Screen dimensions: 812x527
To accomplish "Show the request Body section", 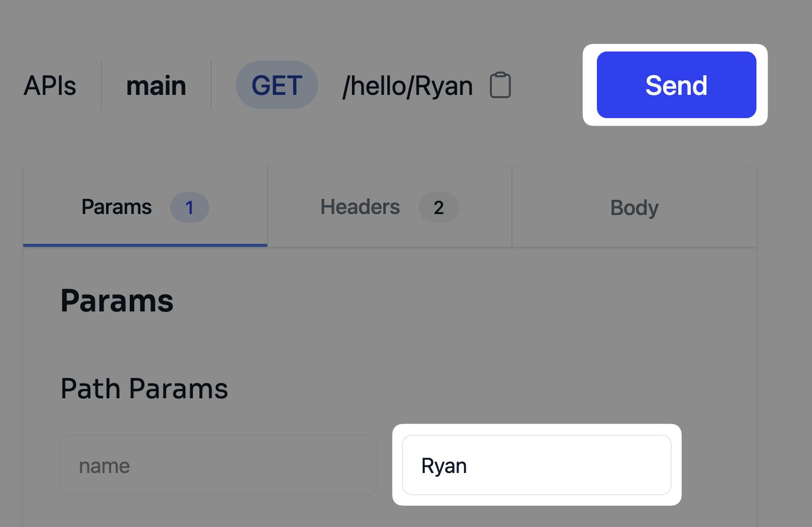I will click(634, 207).
